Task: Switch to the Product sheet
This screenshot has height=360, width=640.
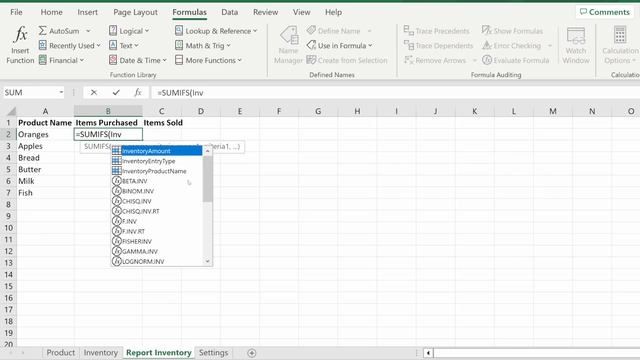Action: (60, 353)
